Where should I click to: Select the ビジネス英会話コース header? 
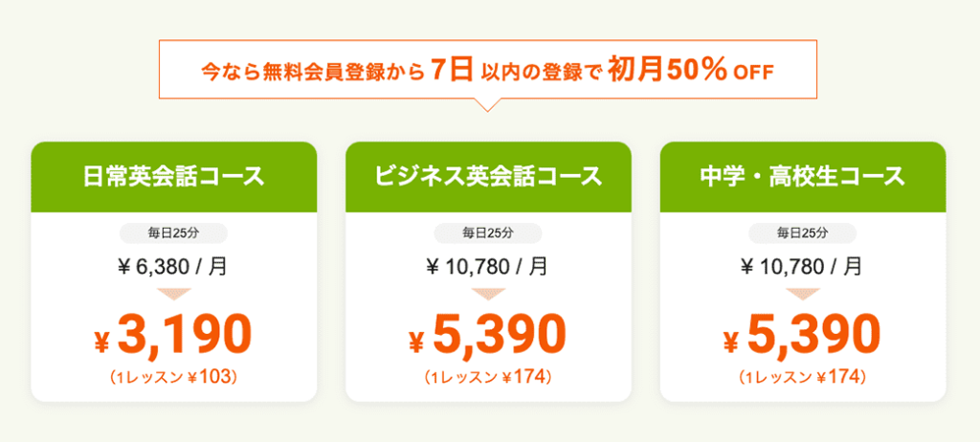pos(488,177)
